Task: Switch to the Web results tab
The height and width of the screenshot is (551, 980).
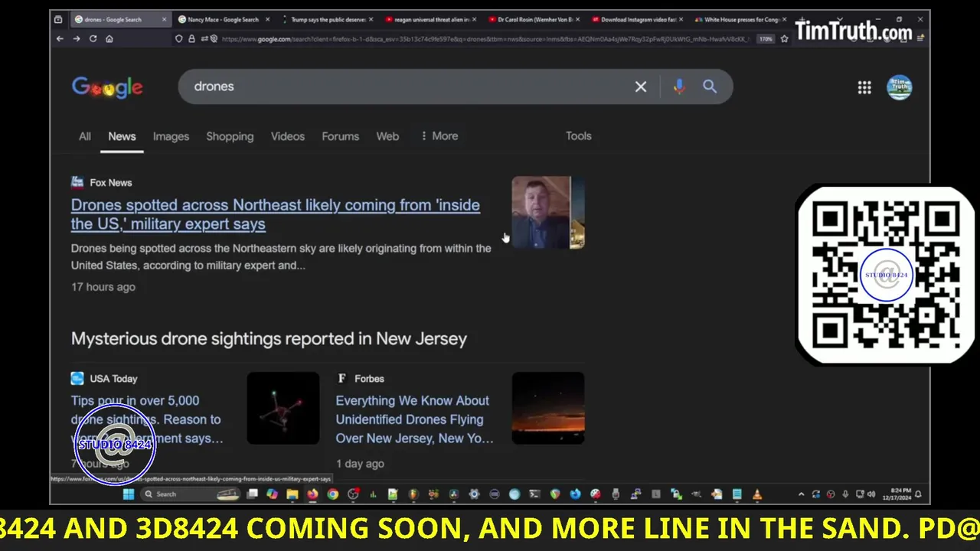Action: [x=387, y=136]
